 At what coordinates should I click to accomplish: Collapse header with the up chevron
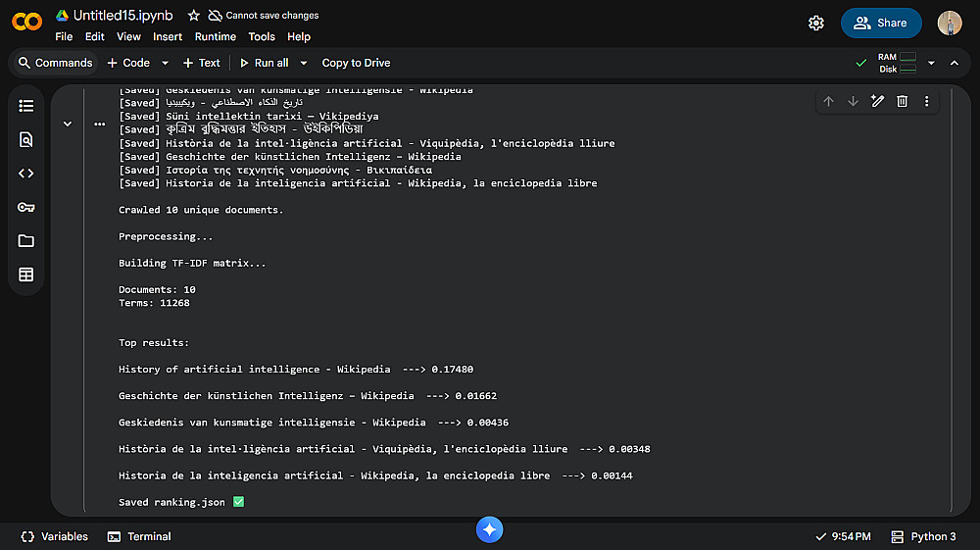[955, 63]
